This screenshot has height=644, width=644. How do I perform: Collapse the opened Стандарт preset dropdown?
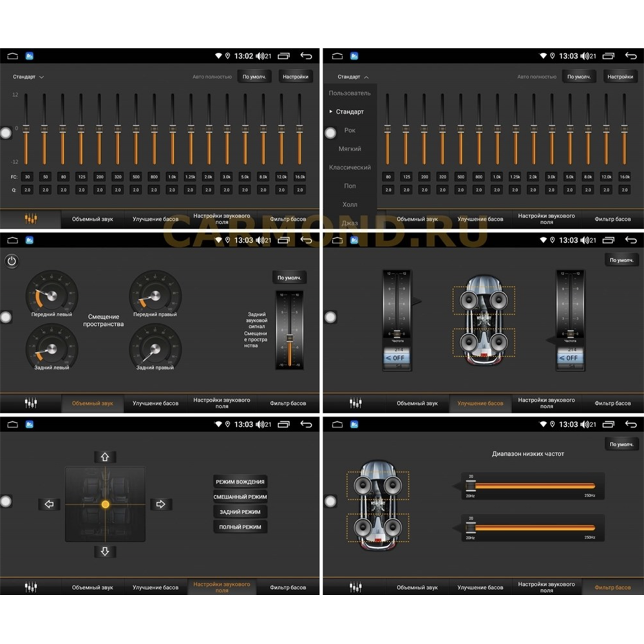pos(353,77)
